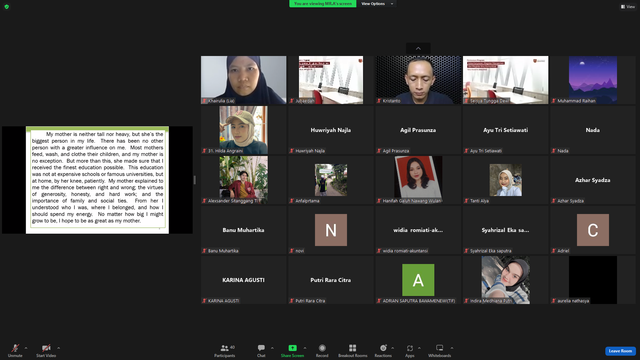This screenshot has width=640, height=360.
Task: Open audio options arrow beside Unmute
Action: coord(26,348)
